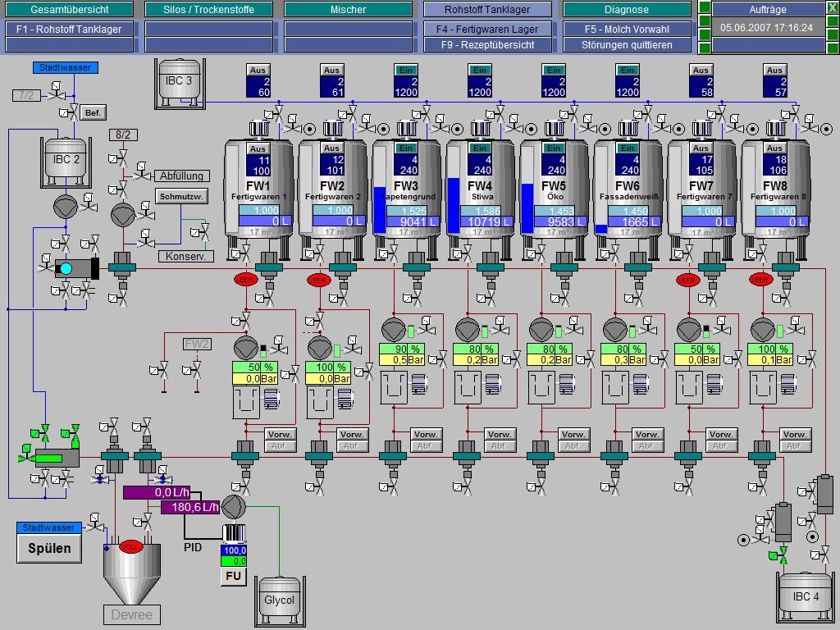Click the Störungen quittieren button

tap(627, 45)
